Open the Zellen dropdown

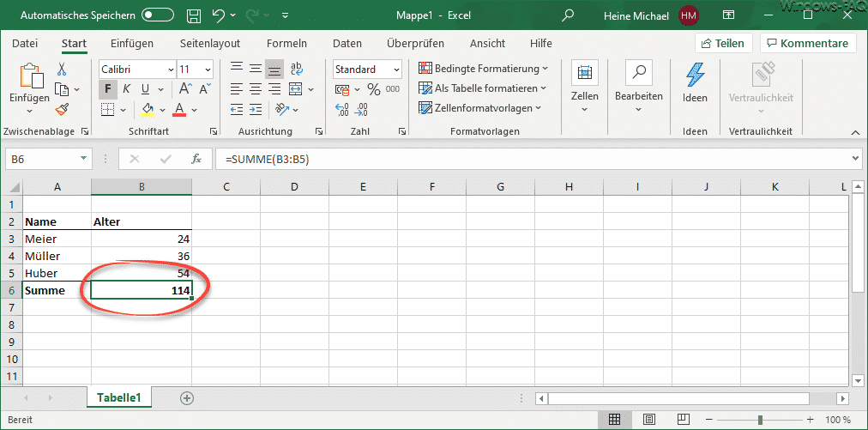585,88
